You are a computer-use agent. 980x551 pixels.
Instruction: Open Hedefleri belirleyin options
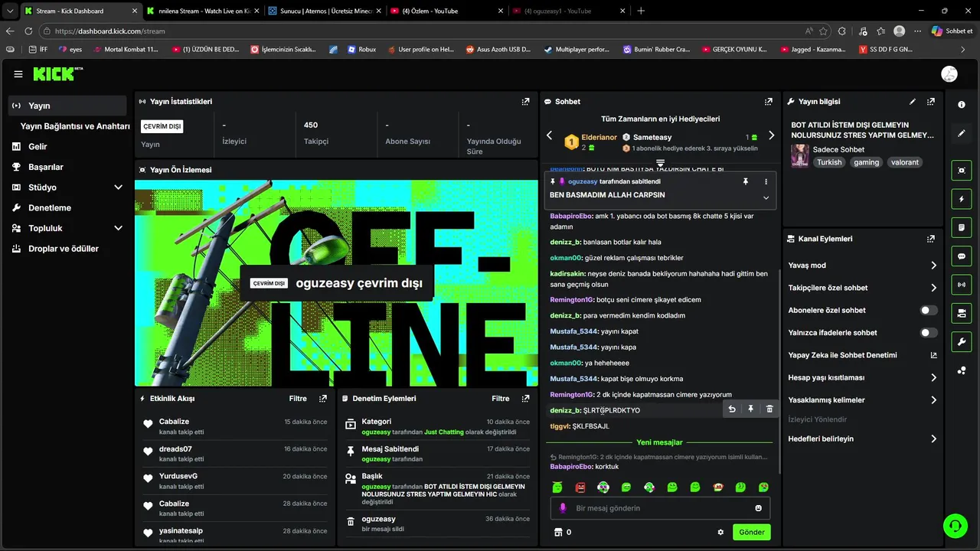coord(862,439)
